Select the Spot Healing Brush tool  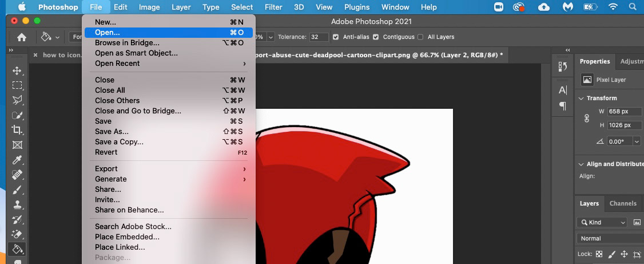tap(17, 175)
